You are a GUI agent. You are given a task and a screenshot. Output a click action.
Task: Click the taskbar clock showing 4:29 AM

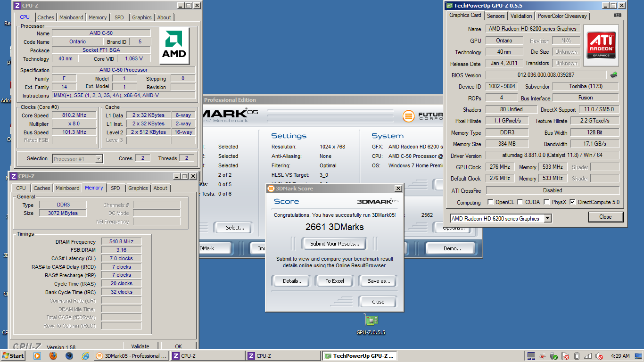click(x=620, y=356)
